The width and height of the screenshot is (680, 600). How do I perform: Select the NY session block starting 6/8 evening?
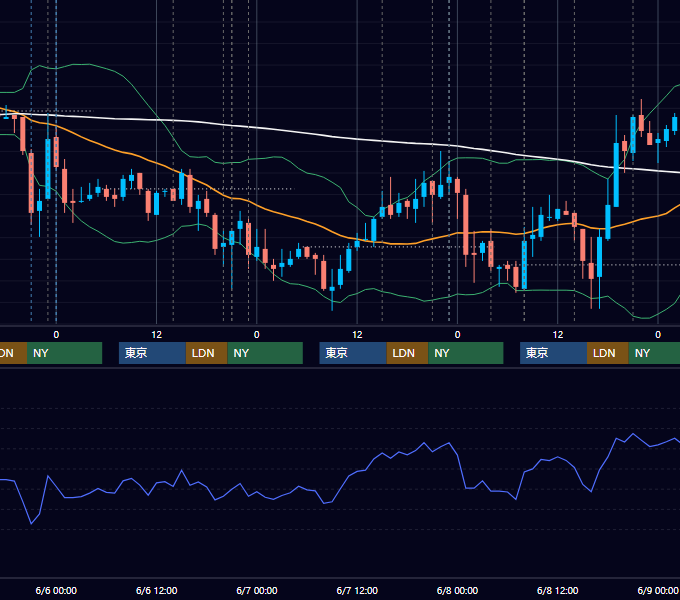click(x=654, y=353)
